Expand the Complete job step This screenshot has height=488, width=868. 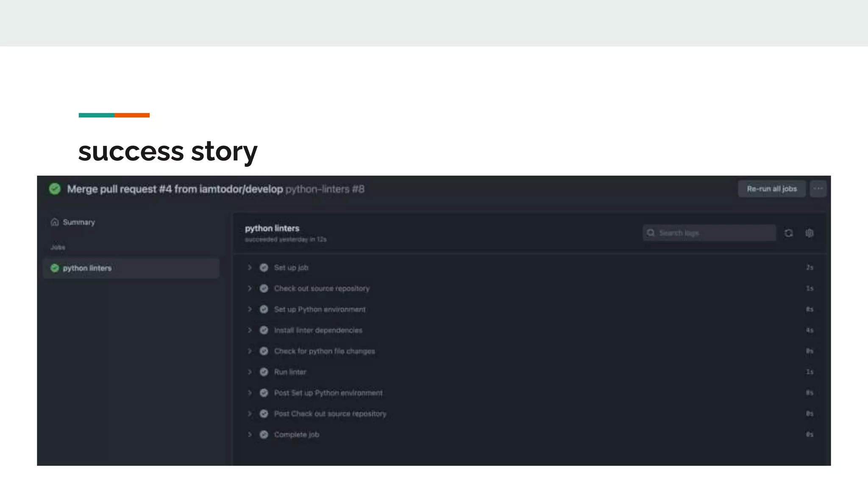coord(250,435)
